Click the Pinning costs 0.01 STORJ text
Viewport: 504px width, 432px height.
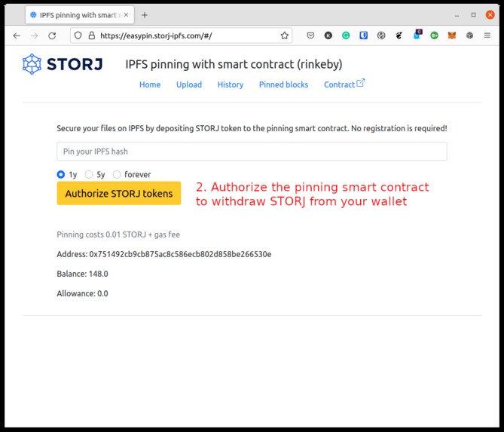click(x=118, y=234)
